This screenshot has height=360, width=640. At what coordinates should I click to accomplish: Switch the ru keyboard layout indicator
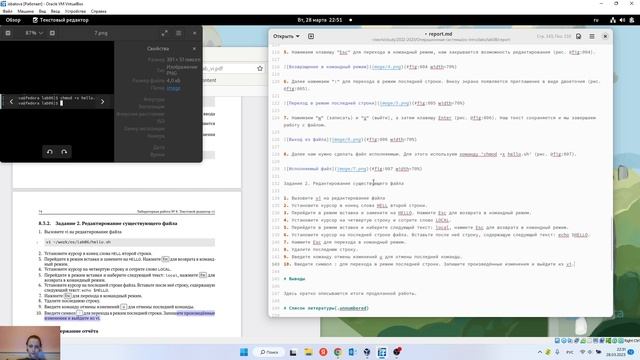(596, 20)
